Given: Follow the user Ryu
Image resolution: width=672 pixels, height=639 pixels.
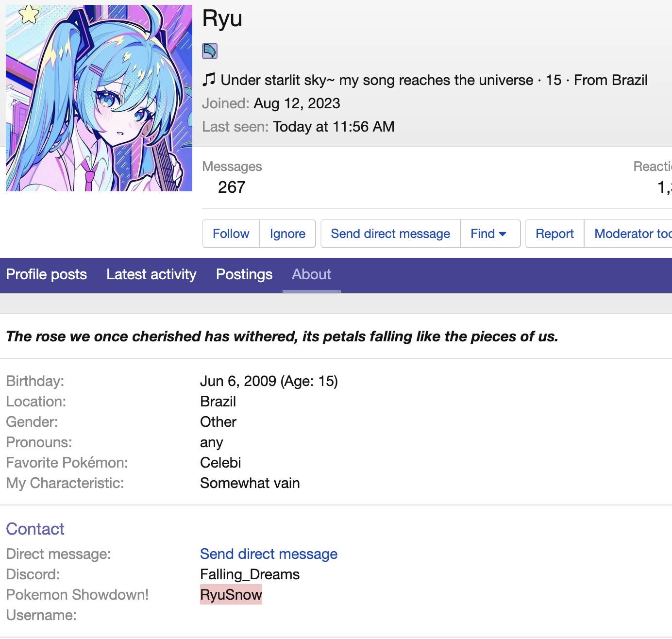Looking at the screenshot, I should point(231,234).
